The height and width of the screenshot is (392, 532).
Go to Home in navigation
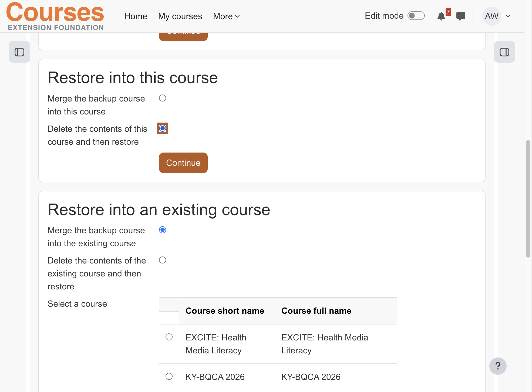pos(136,16)
